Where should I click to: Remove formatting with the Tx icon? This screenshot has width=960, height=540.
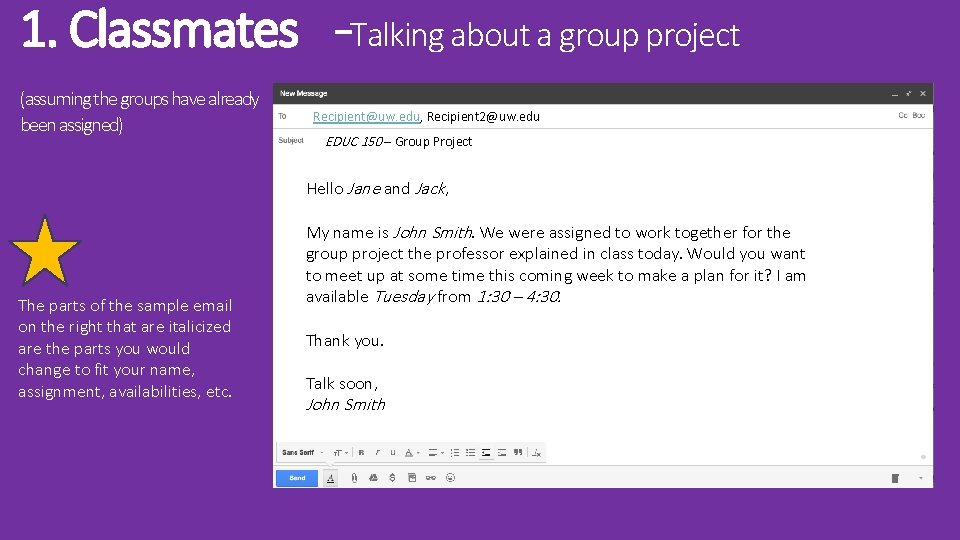[537, 453]
